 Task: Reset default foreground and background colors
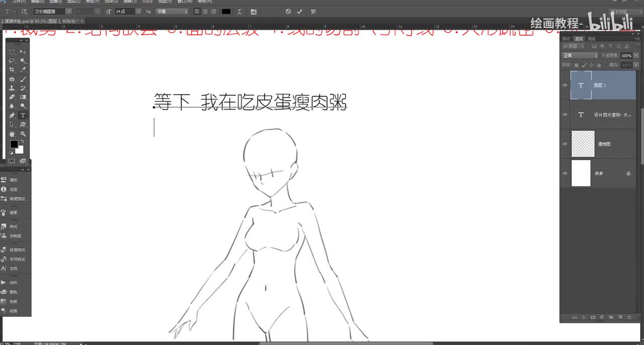point(11,152)
